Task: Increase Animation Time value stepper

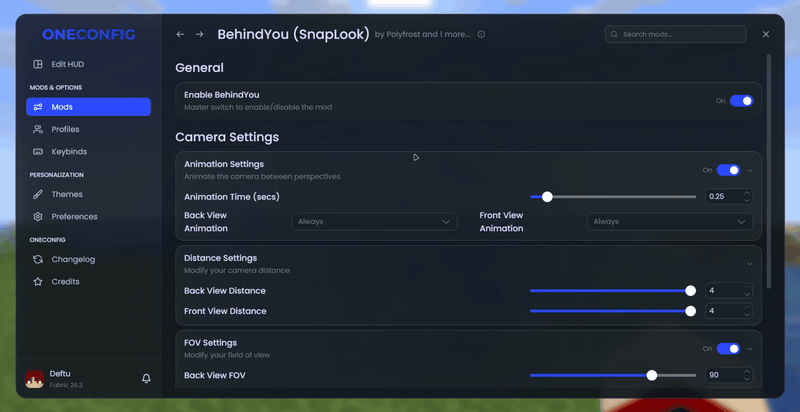Action: click(747, 193)
